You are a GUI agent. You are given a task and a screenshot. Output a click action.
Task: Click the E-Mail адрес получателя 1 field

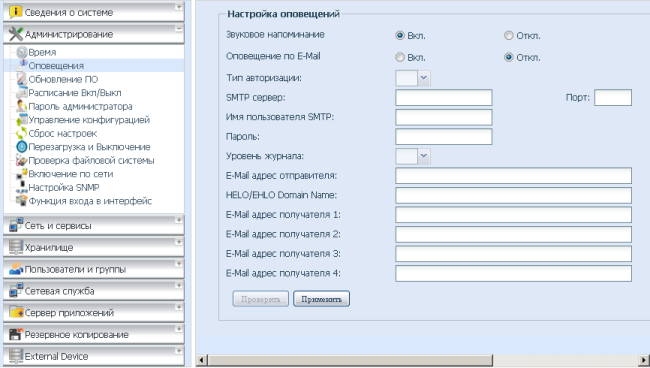[x=513, y=215]
